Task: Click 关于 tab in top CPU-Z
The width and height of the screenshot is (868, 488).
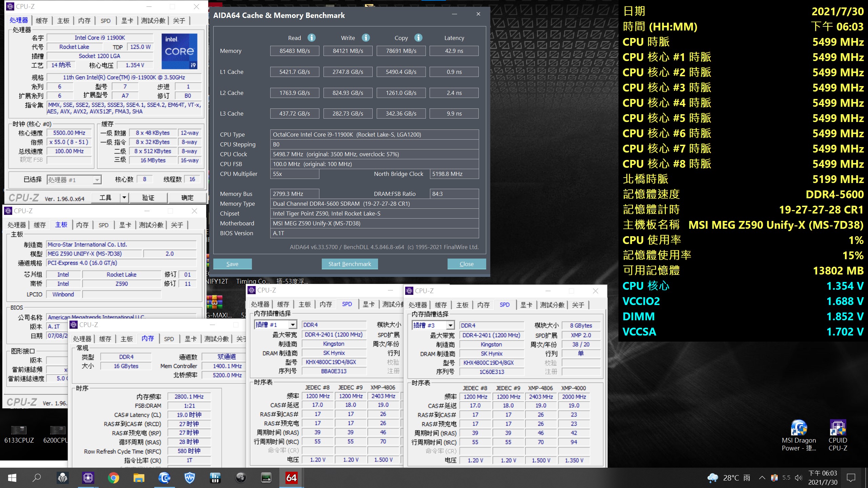Action: point(179,21)
